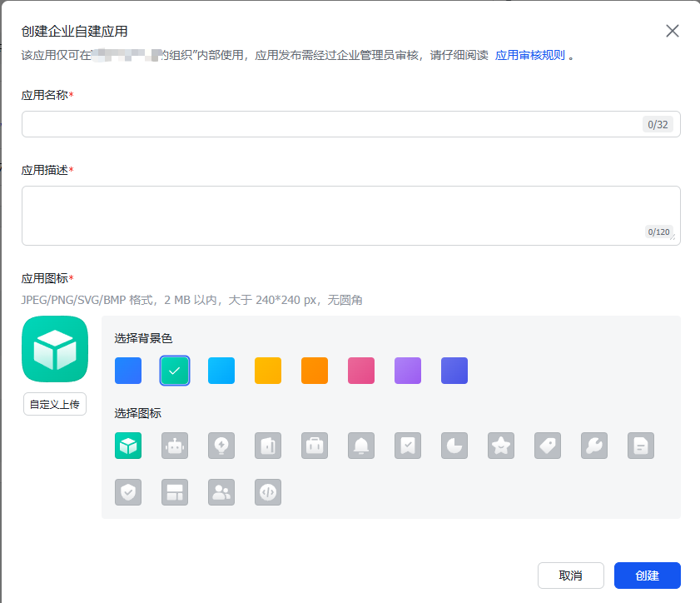Select the light bulb icon for the app

(x=221, y=446)
